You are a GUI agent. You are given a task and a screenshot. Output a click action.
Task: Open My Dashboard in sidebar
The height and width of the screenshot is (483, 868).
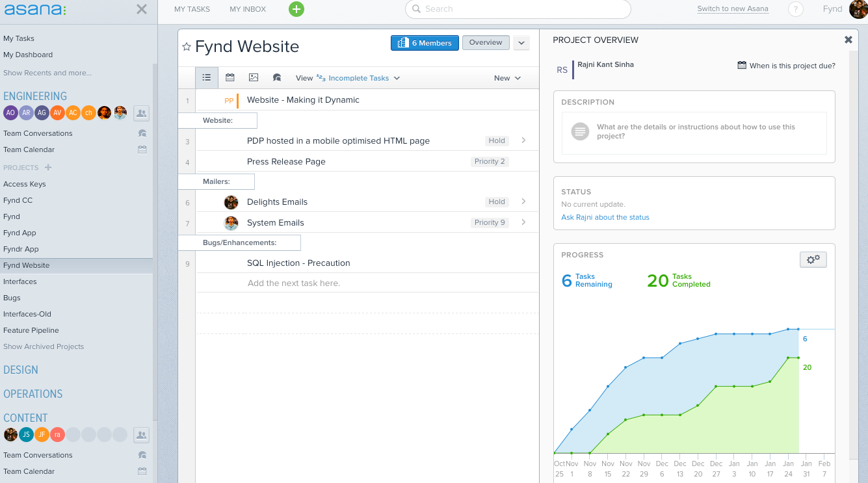[x=28, y=55]
